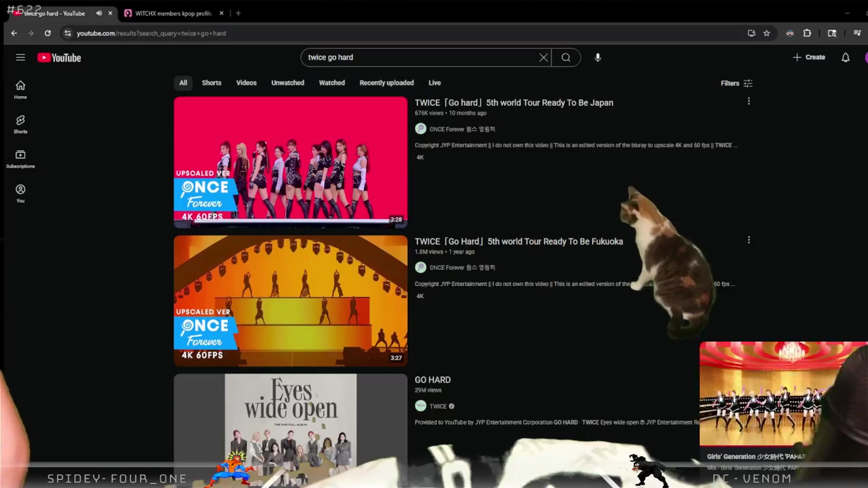Viewport: 868px width, 488px height.
Task: Open Shorts in the sidebar
Action: click(20, 124)
